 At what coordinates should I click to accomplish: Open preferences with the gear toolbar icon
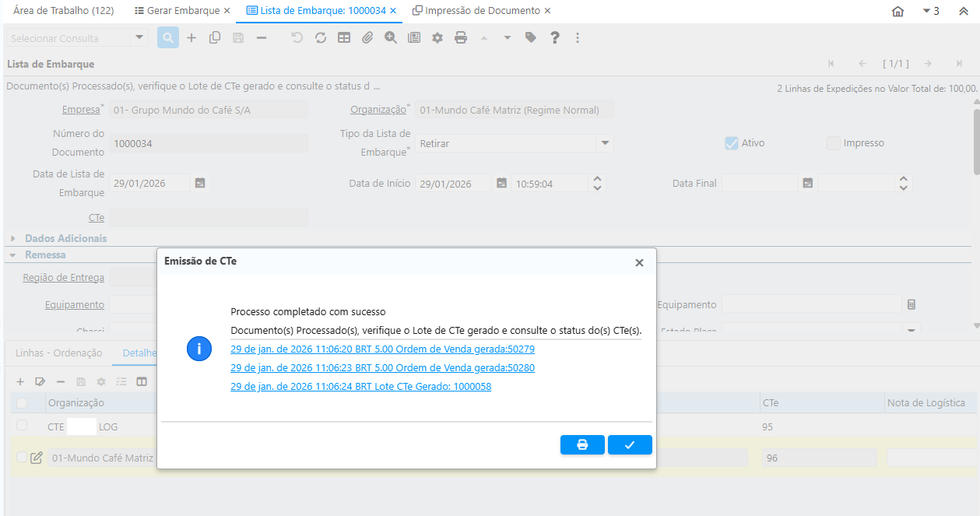[x=437, y=37]
